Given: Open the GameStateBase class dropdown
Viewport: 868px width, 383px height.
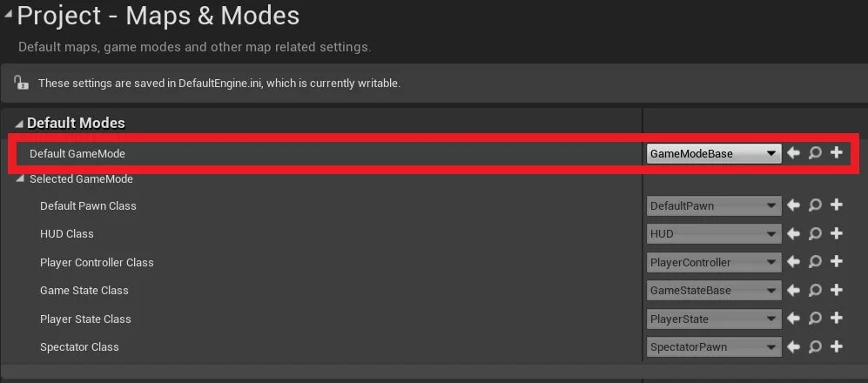Looking at the screenshot, I should tap(714, 291).
